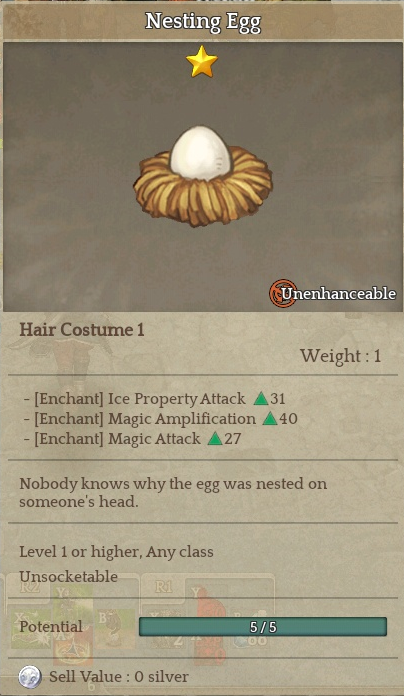Click the Sell Value : 0 silver text
The image size is (404, 696).
pos(119,677)
